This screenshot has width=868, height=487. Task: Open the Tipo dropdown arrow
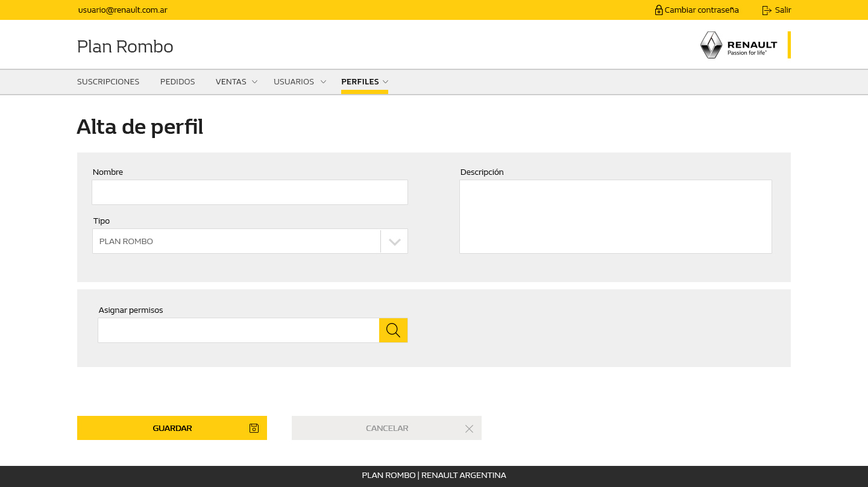click(x=395, y=242)
